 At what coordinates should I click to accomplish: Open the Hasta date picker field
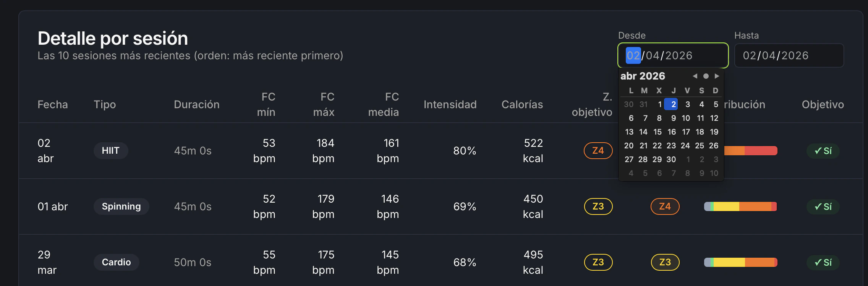pyautogui.click(x=789, y=55)
